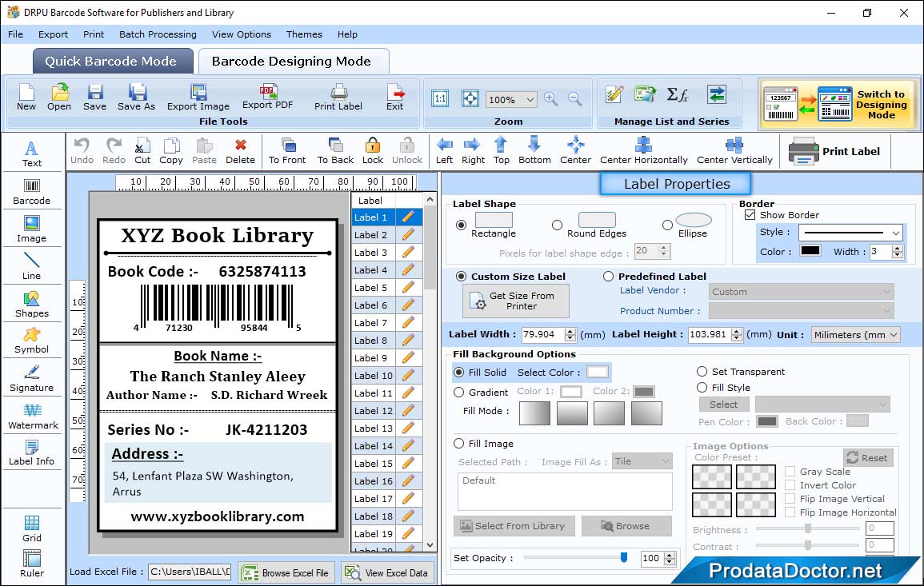Select Fill Image option

point(459,444)
